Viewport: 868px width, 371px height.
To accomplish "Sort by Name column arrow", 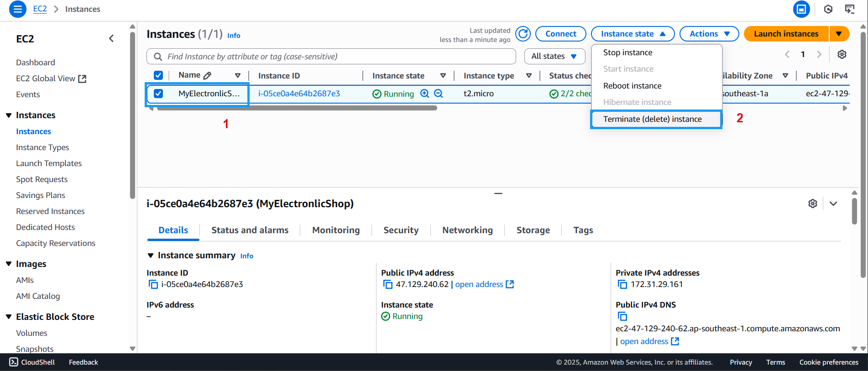I will click(238, 76).
